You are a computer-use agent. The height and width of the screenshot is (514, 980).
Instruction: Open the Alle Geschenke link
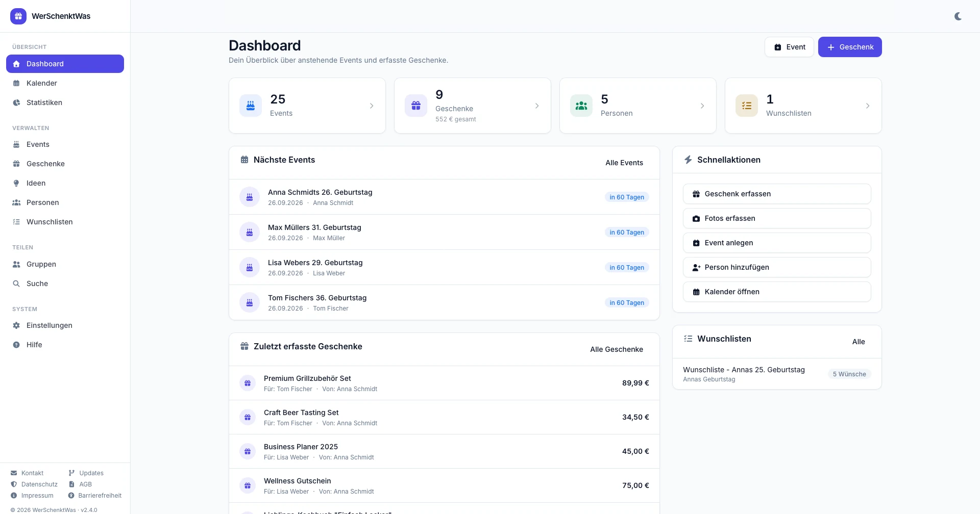(617, 349)
